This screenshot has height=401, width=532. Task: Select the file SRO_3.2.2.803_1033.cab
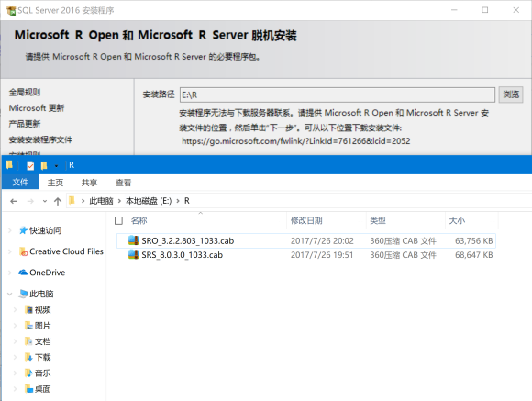pos(188,240)
